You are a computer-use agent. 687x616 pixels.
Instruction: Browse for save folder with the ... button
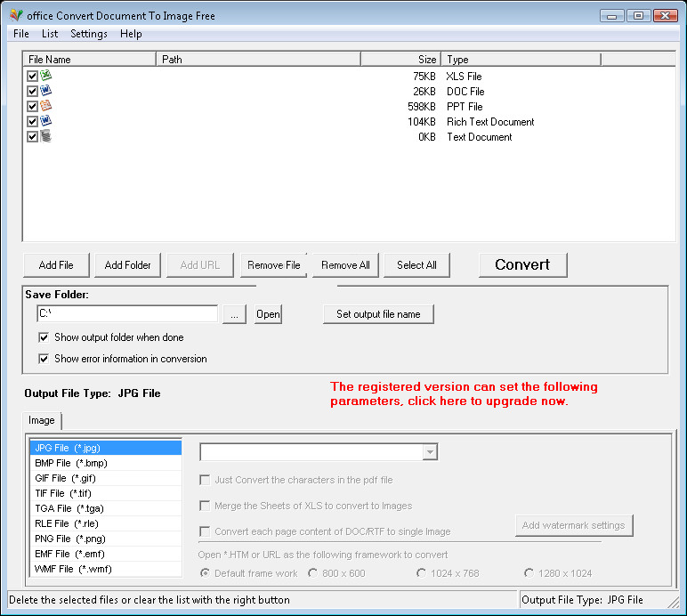coord(234,314)
